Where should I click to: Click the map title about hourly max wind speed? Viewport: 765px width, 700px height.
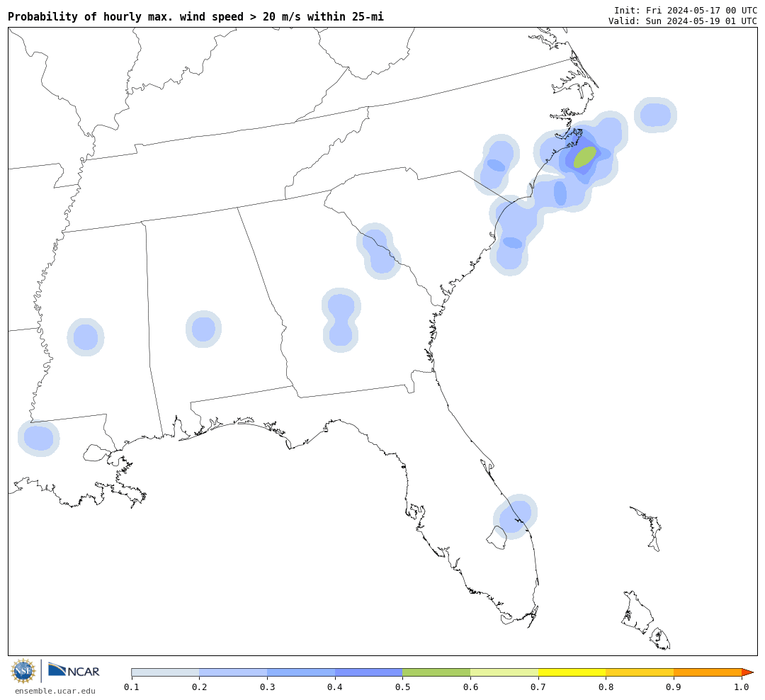pyautogui.click(x=195, y=16)
